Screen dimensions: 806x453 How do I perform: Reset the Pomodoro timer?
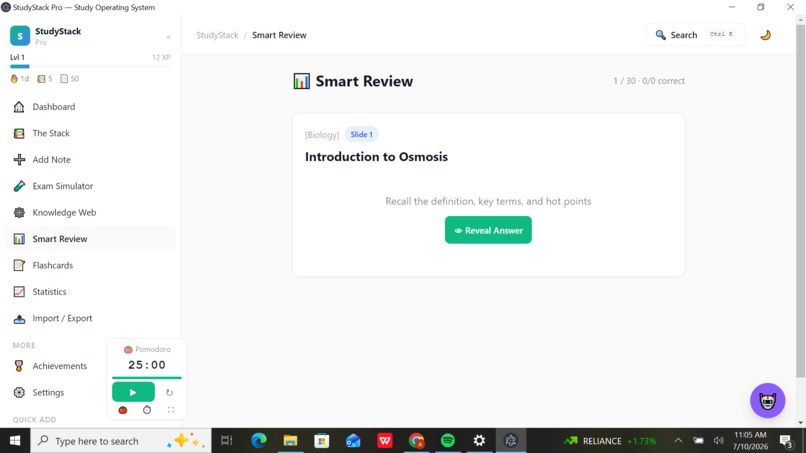click(169, 392)
